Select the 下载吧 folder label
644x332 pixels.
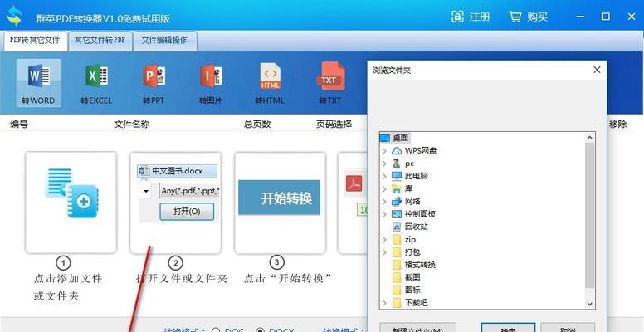tap(417, 303)
